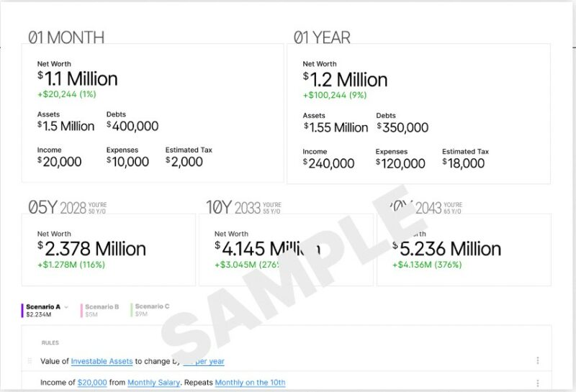Grab the drag handle on the Investable Assets rule

click(x=30, y=361)
